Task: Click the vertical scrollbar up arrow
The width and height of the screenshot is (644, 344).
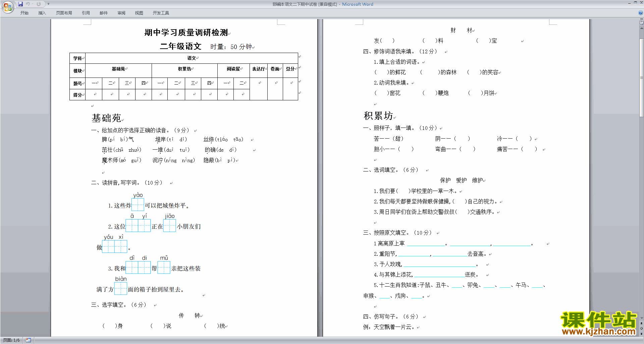Action: [x=641, y=28]
